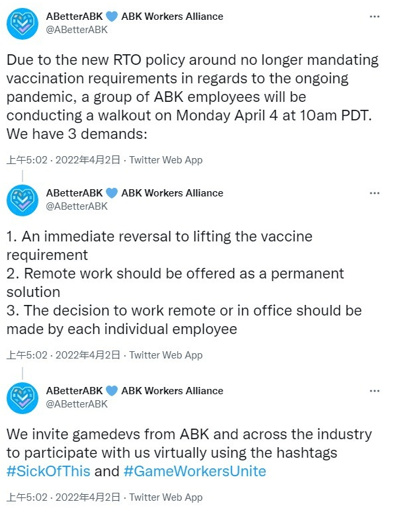Open @ABetterABK handle on first tweet
Image resolution: width=420 pixels, height=508 pixels.
coord(77,30)
